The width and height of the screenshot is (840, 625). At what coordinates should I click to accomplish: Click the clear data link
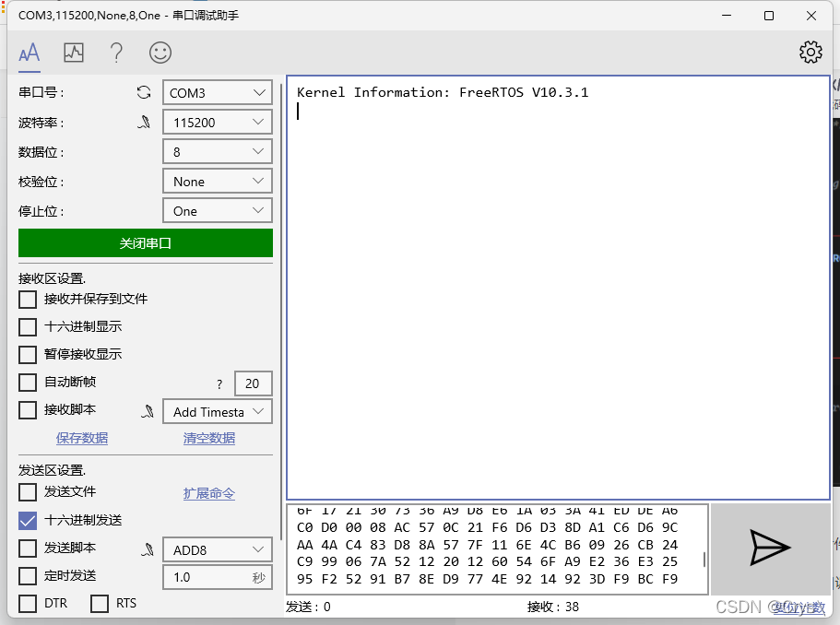[209, 438]
